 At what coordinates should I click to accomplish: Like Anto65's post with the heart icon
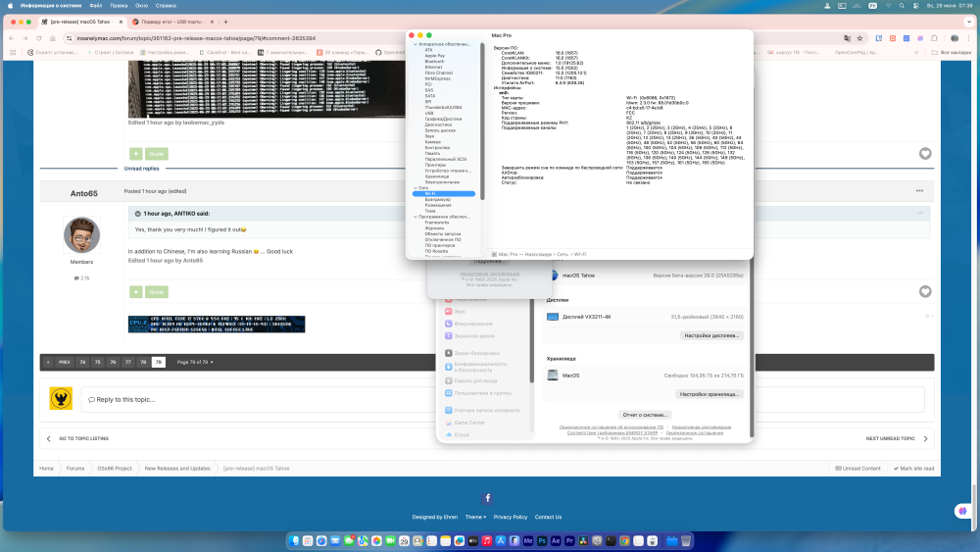925,292
